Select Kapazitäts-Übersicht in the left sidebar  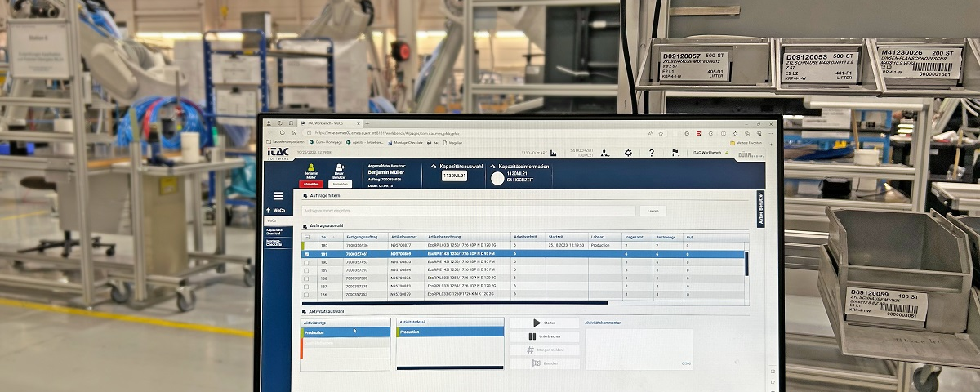[x=278, y=232]
